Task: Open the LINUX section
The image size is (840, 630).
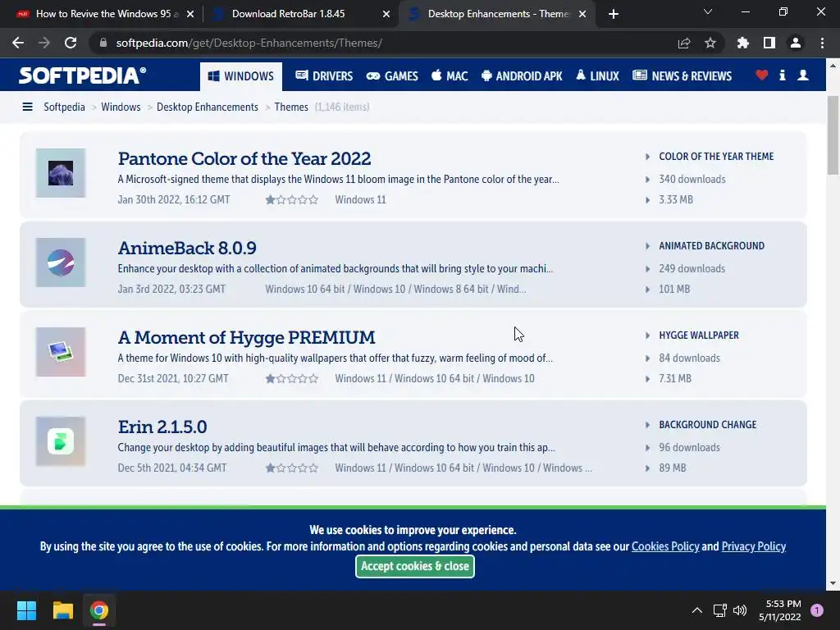Action: pyautogui.click(x=597, y=76)
